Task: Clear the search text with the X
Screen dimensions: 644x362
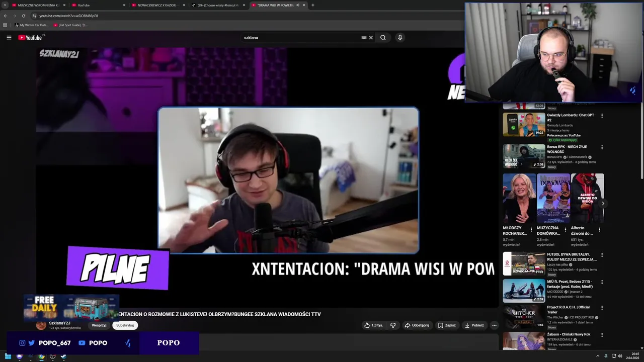Action: (x=371, y=38)
